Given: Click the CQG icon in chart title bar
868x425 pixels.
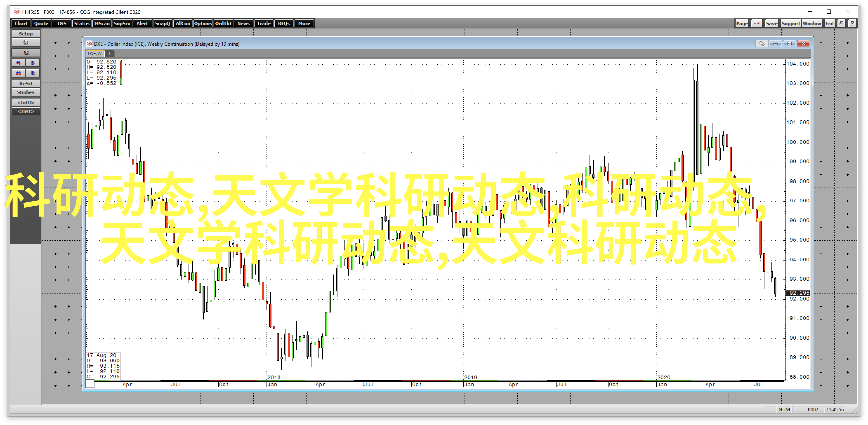Looking at the screenshot, I should click(89, 44).
